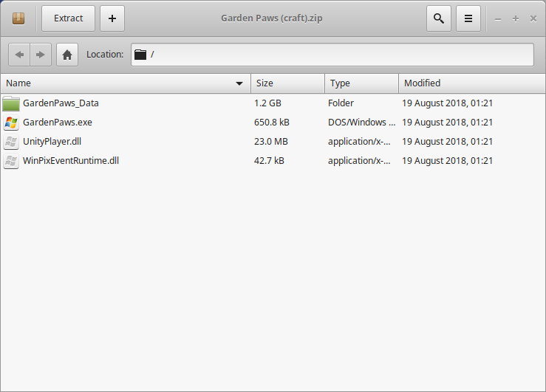Click the GardenPaws_Data folder icon

11,103
